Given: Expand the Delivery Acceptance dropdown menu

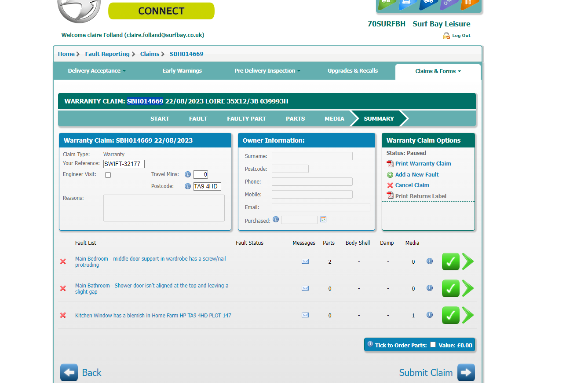Looking at the screenshot, I should point(97,71).
